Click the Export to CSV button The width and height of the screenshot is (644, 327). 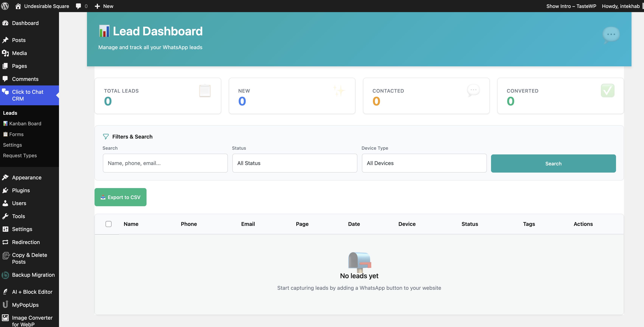[x=120, y=197]
